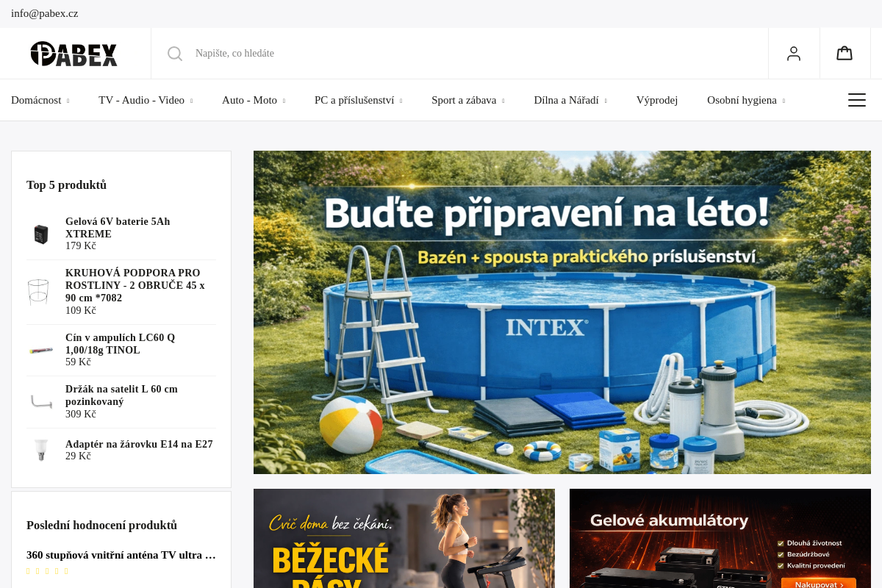Select the E14 adapter product thumbnail
Screen dimensions: 882x588
click(x=41, y=449)
